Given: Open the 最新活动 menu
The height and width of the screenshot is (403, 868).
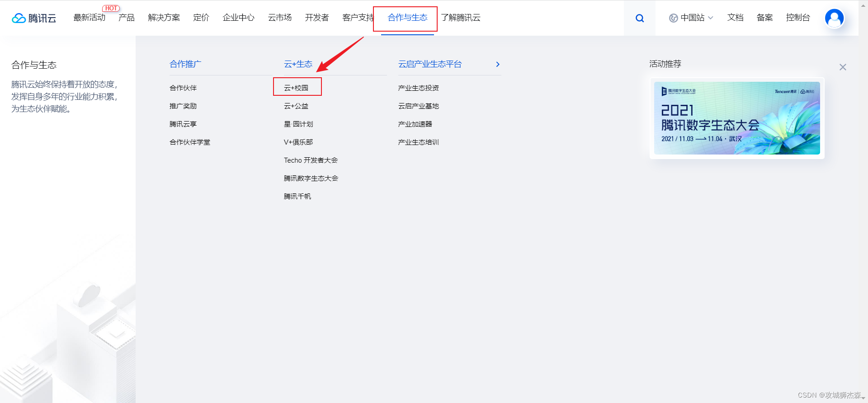Looking at the screenshot, I should (x=90, y=18).
